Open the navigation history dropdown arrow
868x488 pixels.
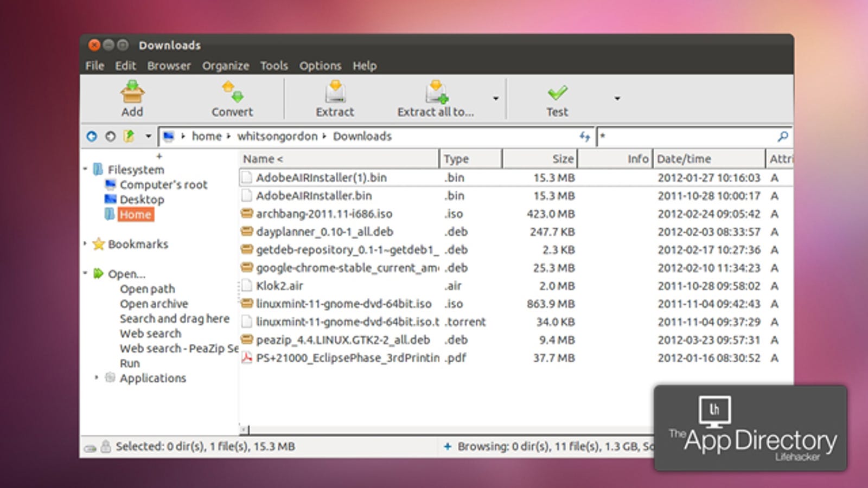[148, 136]
